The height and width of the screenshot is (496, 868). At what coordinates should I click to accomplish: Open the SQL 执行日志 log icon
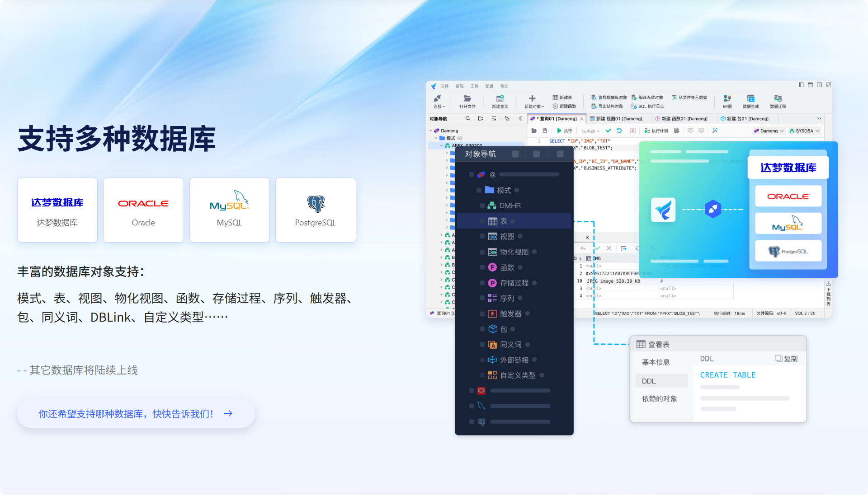pyautogui.click(x=634, y=107)
